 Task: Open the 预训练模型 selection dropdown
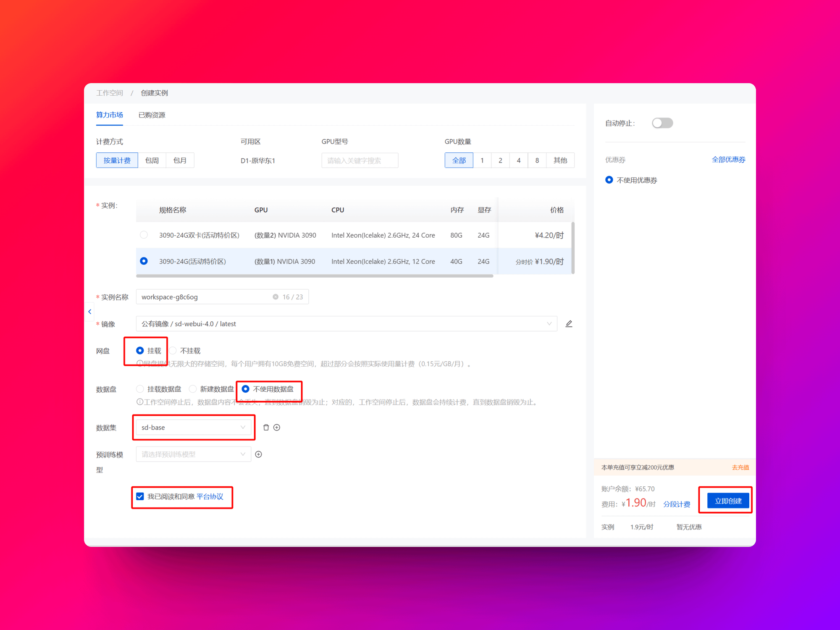coord(193,454)
